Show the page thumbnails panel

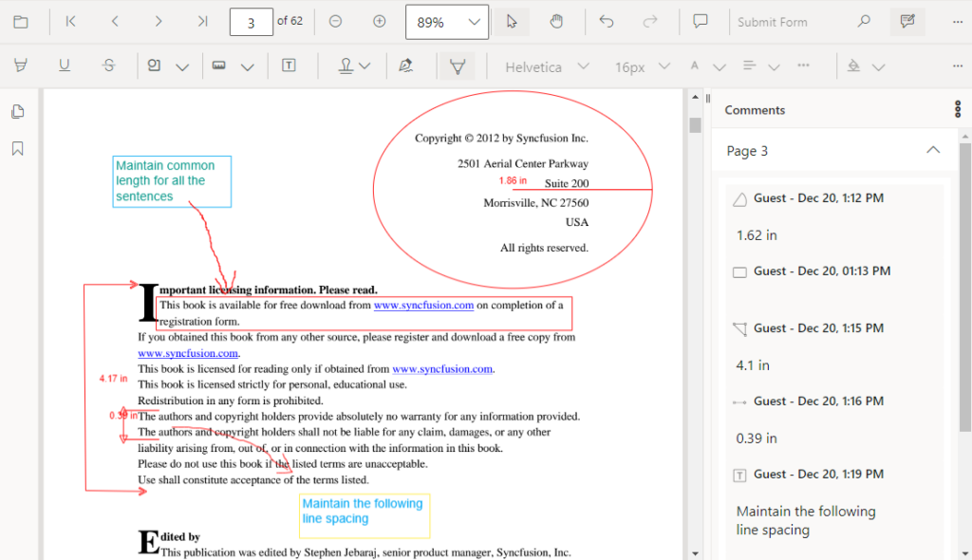tap(17, 111)
